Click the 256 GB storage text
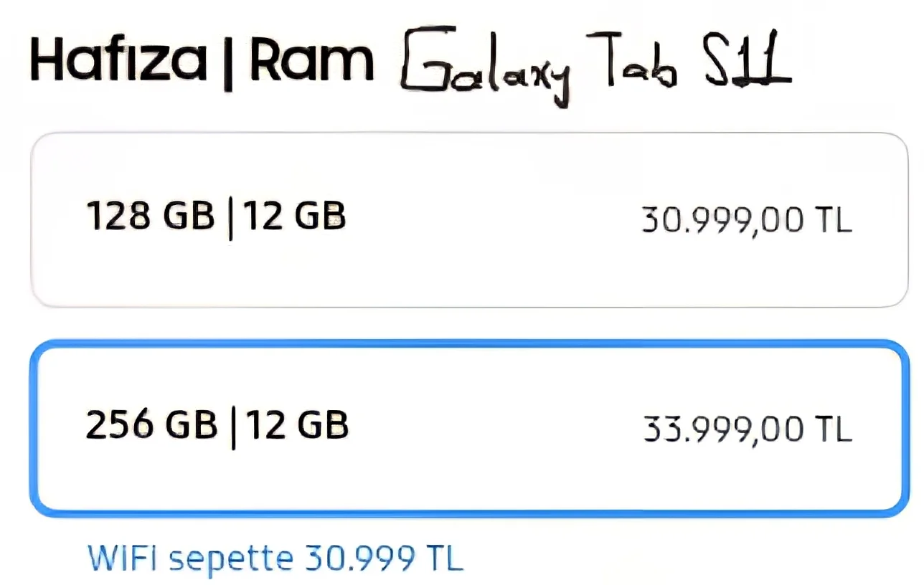This screenshot has width=924, height=585. pyautogui.click(x=151, y=424)
